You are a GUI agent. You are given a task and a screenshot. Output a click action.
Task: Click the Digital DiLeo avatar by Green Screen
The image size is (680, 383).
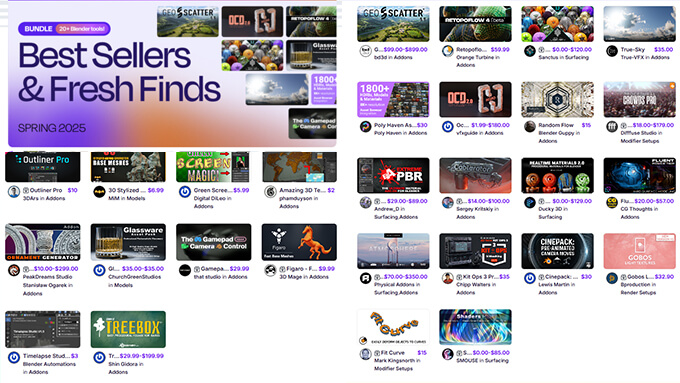click(x=185, y=191)
